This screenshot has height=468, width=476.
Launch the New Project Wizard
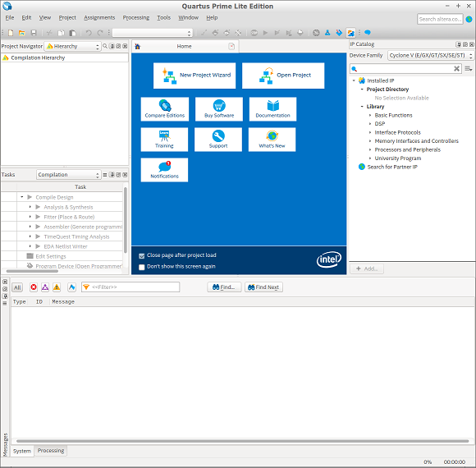tap(195, 76)
